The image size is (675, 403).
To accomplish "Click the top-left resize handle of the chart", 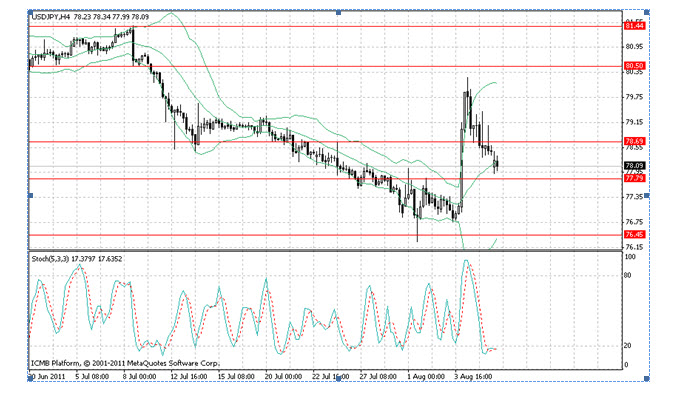I will pyautogui.click(x=28, y=12).
